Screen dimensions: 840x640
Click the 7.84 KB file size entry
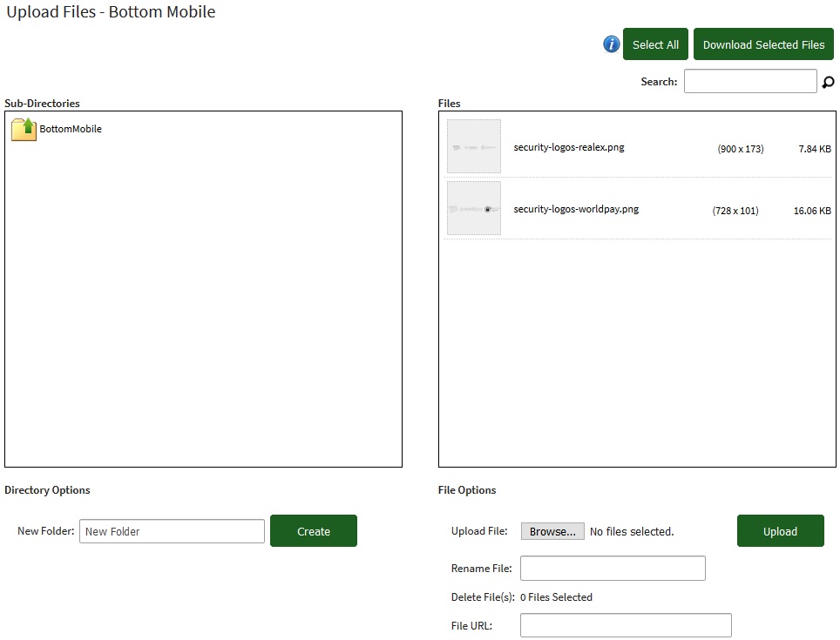pyautogui.click(x=814, y=149)
